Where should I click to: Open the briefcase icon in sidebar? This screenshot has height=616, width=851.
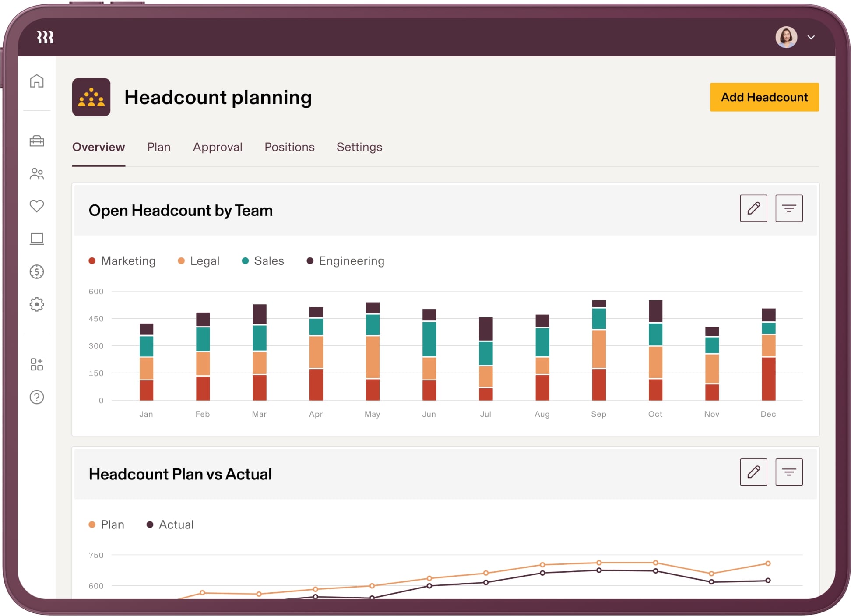37,141
